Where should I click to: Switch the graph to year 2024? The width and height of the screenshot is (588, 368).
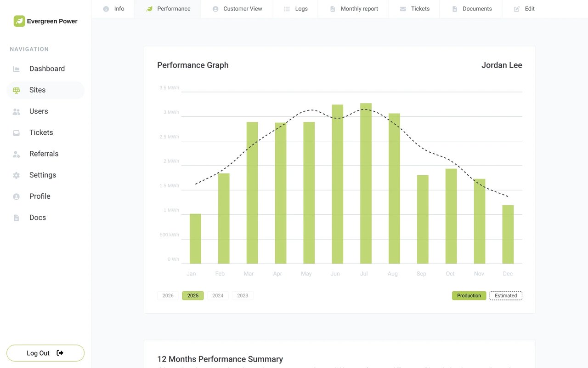click(218, 296)
